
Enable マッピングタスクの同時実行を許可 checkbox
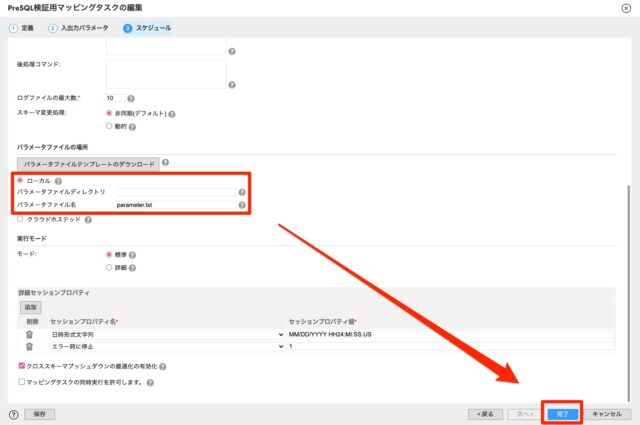point(22,381)
